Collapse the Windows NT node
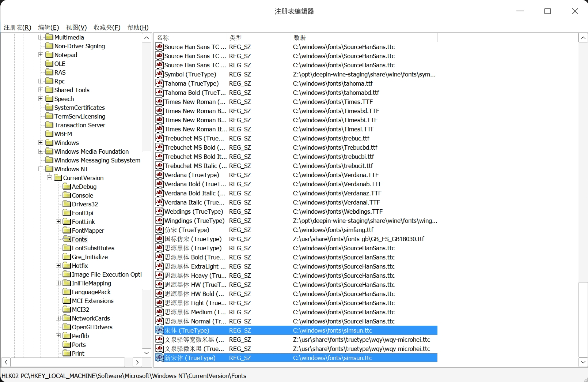The height and width of the screenshot is (382, 588). pos(41,169)
